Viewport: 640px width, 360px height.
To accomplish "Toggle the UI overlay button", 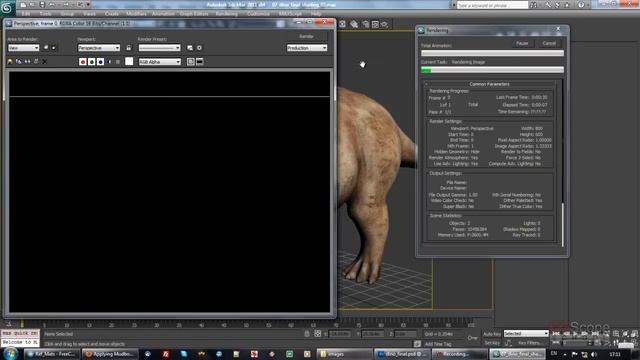I will (191, 62).
